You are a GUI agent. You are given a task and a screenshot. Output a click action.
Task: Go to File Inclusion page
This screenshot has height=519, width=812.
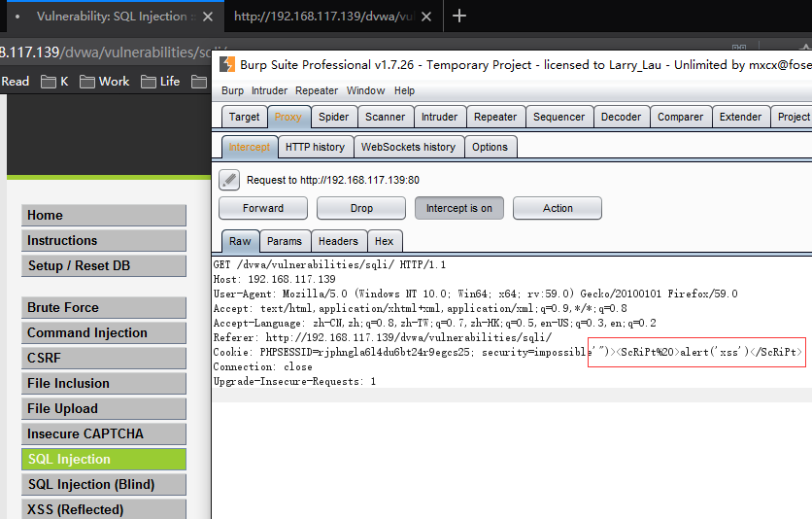click(x=104, y=383)
